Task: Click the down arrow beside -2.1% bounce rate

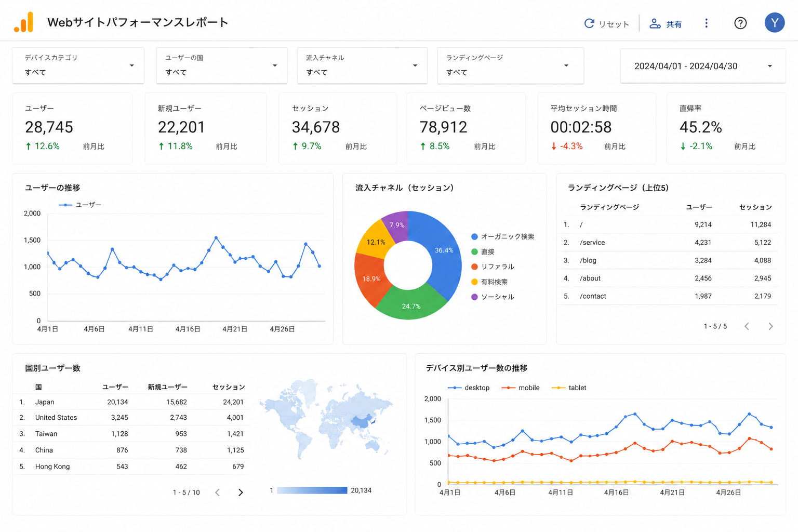Action: tap(683, 147)
